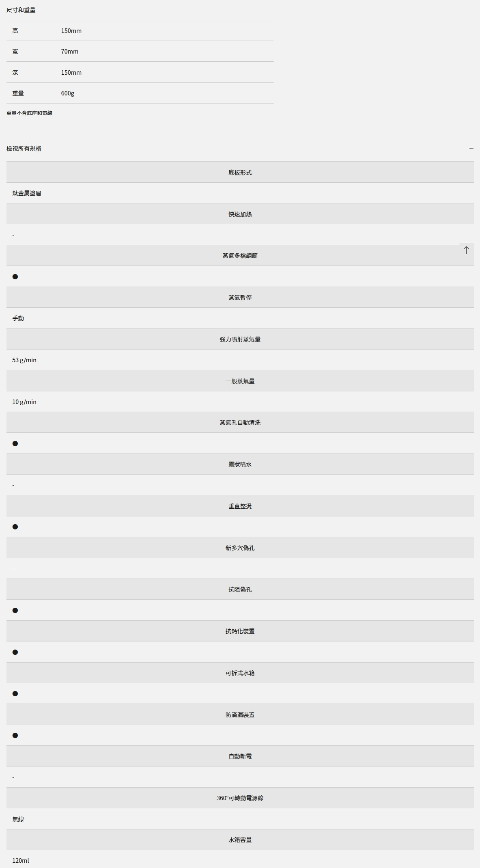Click the 水箱容量 header row
This screenshot has width=480, height=868.
[240, 840]
